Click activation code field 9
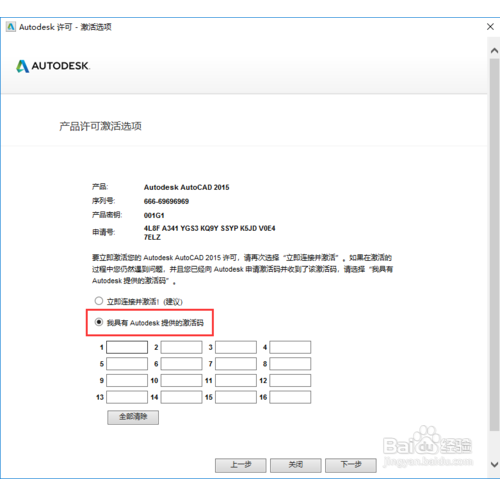 click(127, 380)
